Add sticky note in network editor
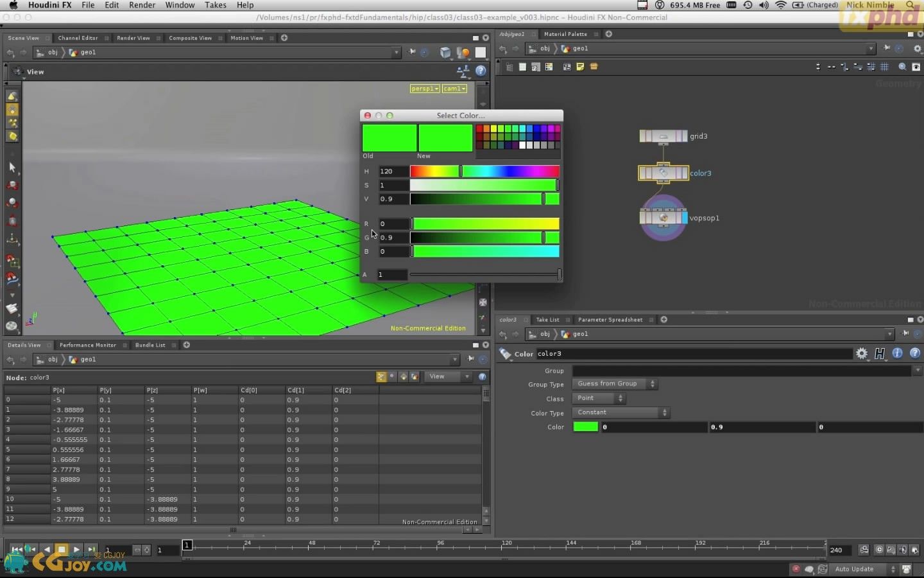Screen dimensions: 924x578 [580, 67]
